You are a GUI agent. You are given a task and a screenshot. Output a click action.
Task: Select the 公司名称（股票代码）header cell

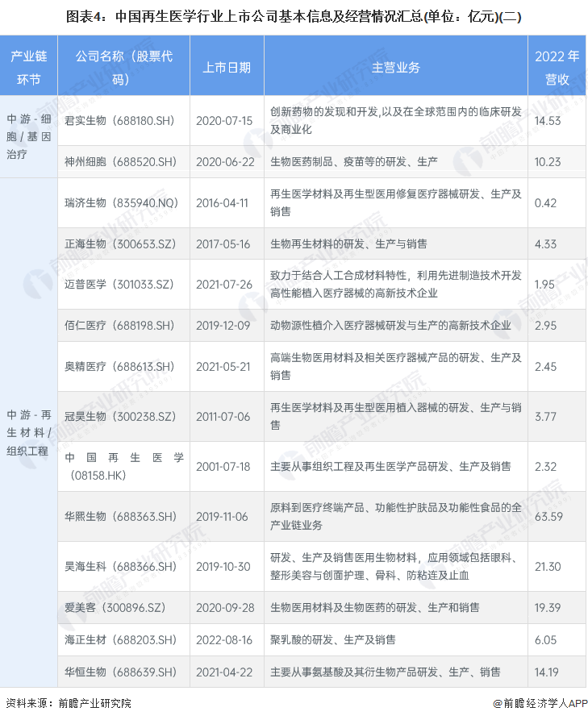point(123,68)
